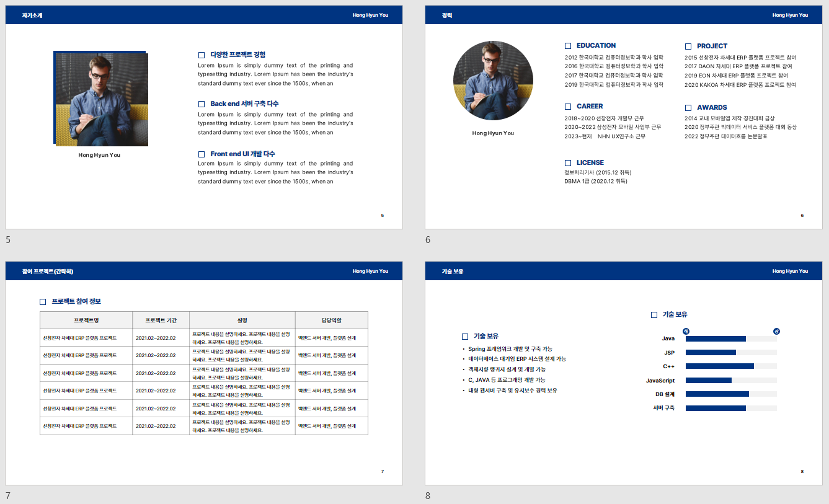
Task: Click the 'AWARDS' heading on slide 6
Action: (x=712, y=107)
